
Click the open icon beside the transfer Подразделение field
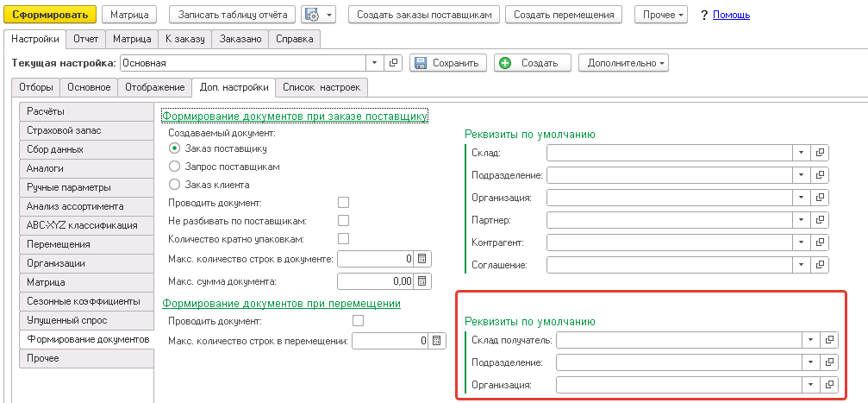[829, 362]
